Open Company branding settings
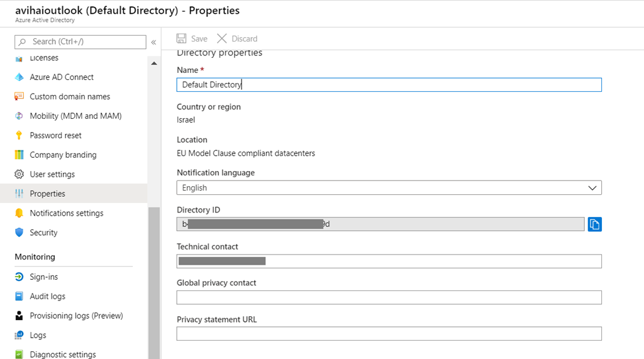 63,155
